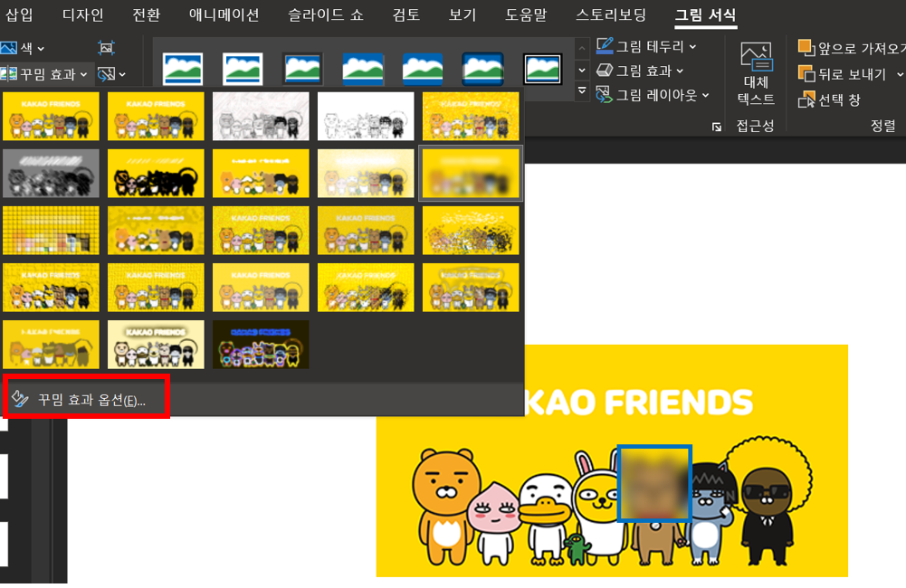Image resolution: width=906 pixels, height=588 pixels.
Task: Apply the fifth rounded picture style thumbnail
Action: pos(423,69)
